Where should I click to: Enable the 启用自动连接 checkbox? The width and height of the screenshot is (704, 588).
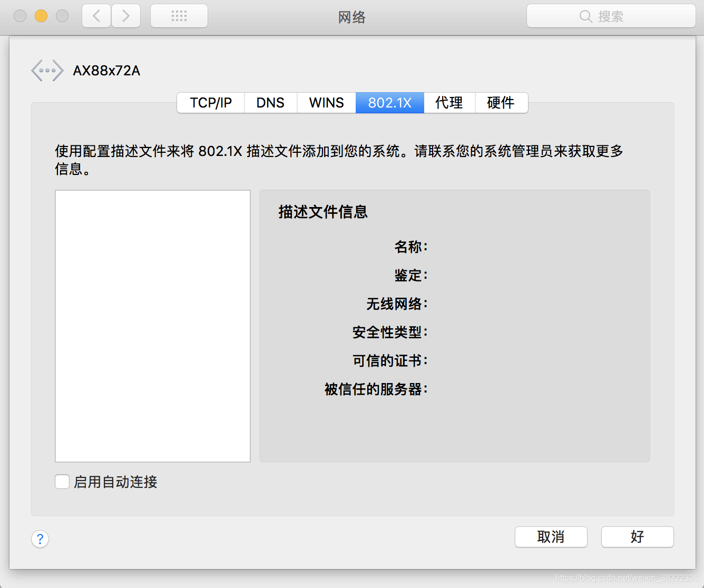(x=62, y=482)
